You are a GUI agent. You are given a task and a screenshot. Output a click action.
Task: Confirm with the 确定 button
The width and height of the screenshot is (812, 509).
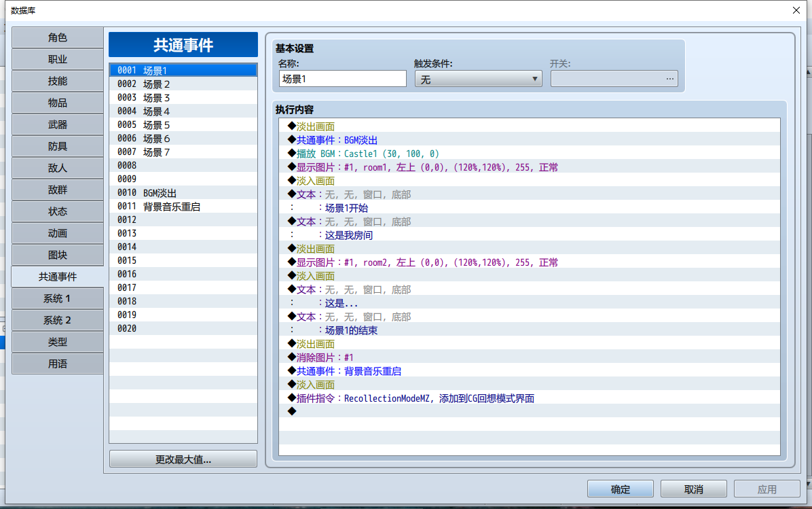621,489
